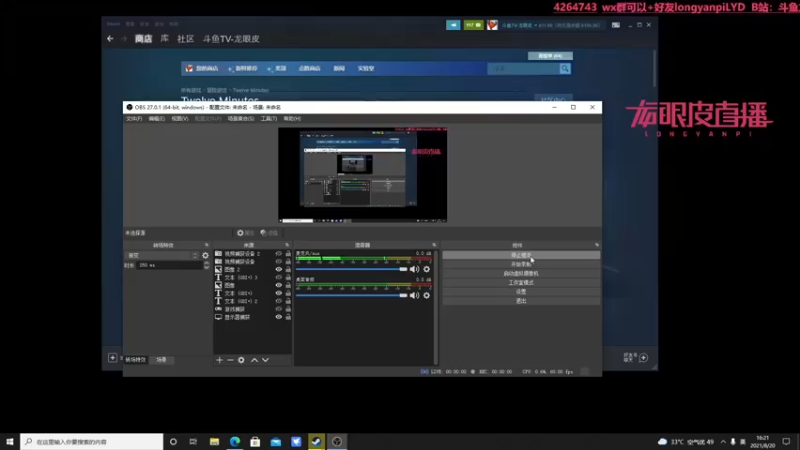The image size is (800, 450).
Task: Click the 退出 exit button
Action: [521, 301]
